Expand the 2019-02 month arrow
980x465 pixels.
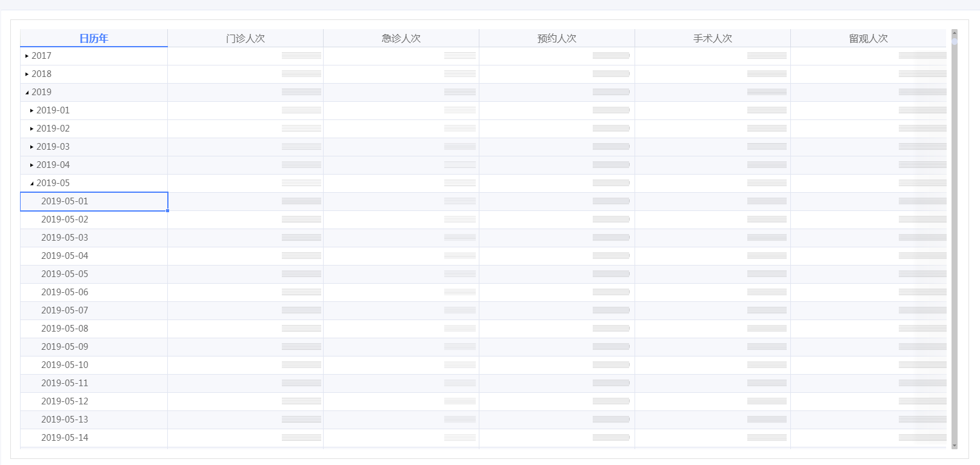(x=32, y=129)
